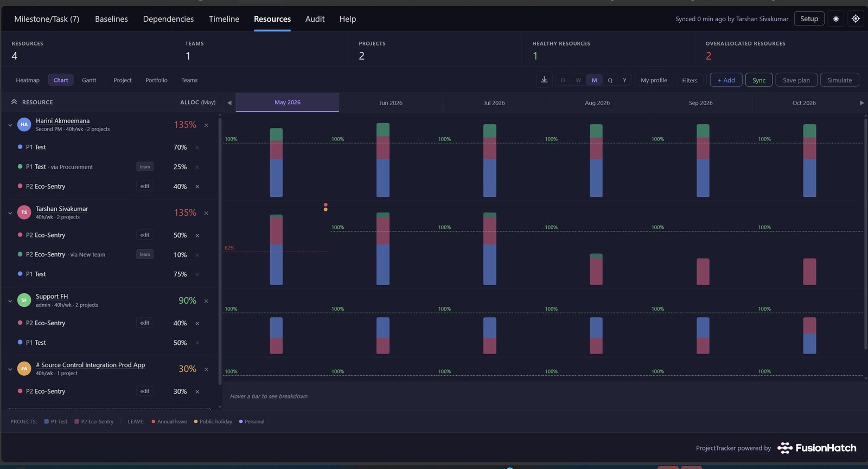Remove Support FH resource
868x469 pixels.
click(x=206, y=301)
